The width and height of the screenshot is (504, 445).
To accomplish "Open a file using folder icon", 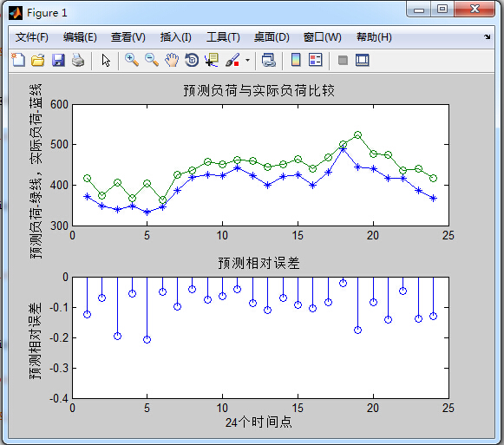I will click(x=38, y=60).
